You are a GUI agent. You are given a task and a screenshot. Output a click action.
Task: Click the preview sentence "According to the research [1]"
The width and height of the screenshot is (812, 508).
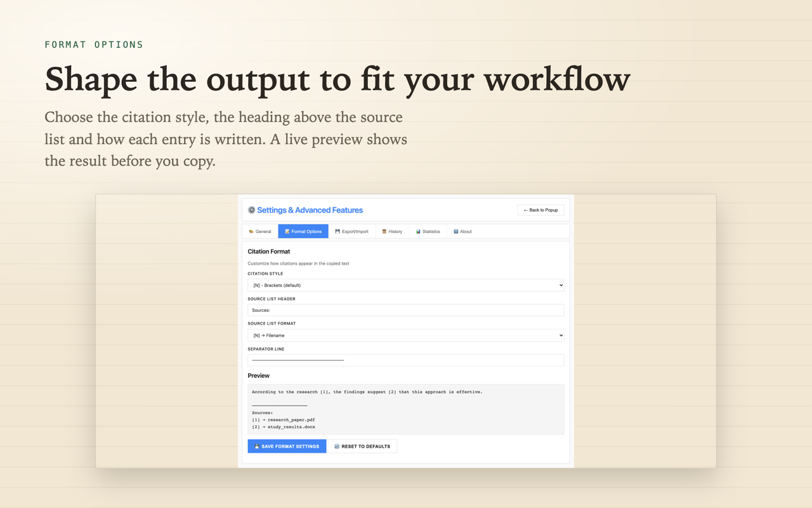pyautogui.click(x=291, y=392)
